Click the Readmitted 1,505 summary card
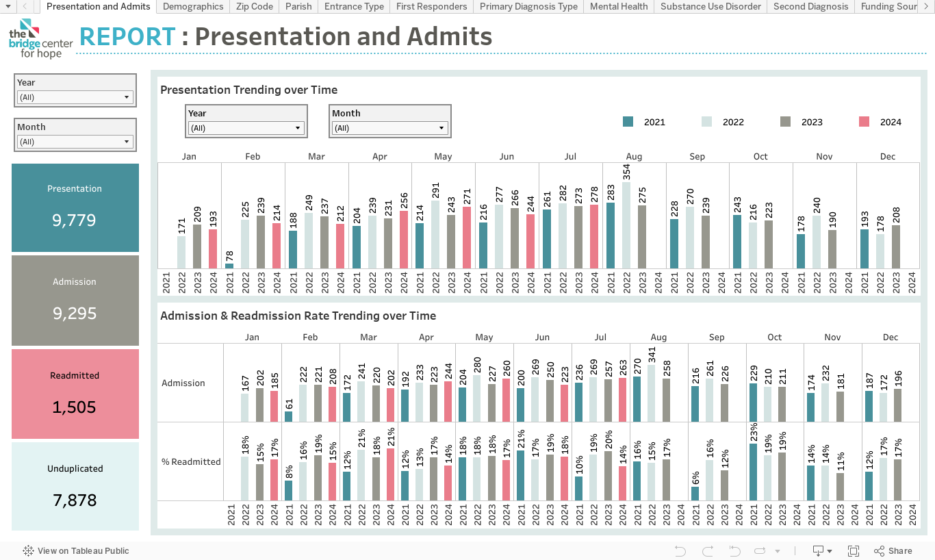The image size is (935, 560). click(75, 394)
